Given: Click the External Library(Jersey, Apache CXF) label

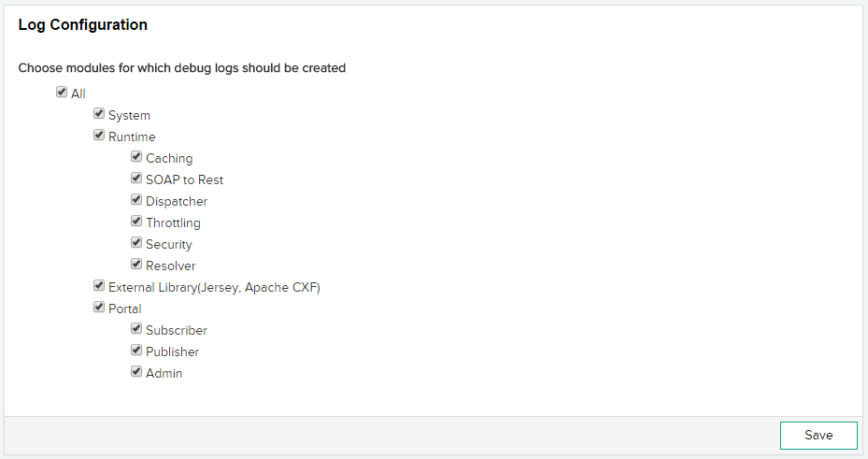Looking at the screenshot, I should pos(214,288).
